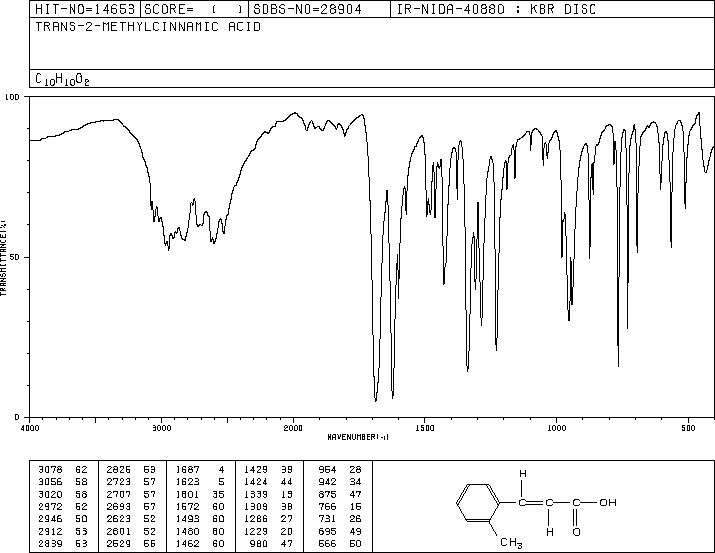Image resolution: width=715 pixels, height=553 pixels.
Task: Click the WAVENUMBER x-axis title
Action: [x=358, y=437]
